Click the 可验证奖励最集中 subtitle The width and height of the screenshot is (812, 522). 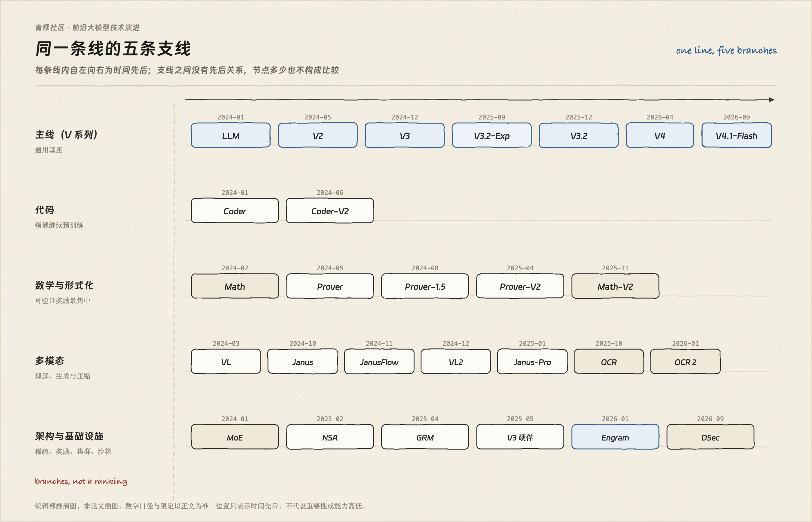62,301
